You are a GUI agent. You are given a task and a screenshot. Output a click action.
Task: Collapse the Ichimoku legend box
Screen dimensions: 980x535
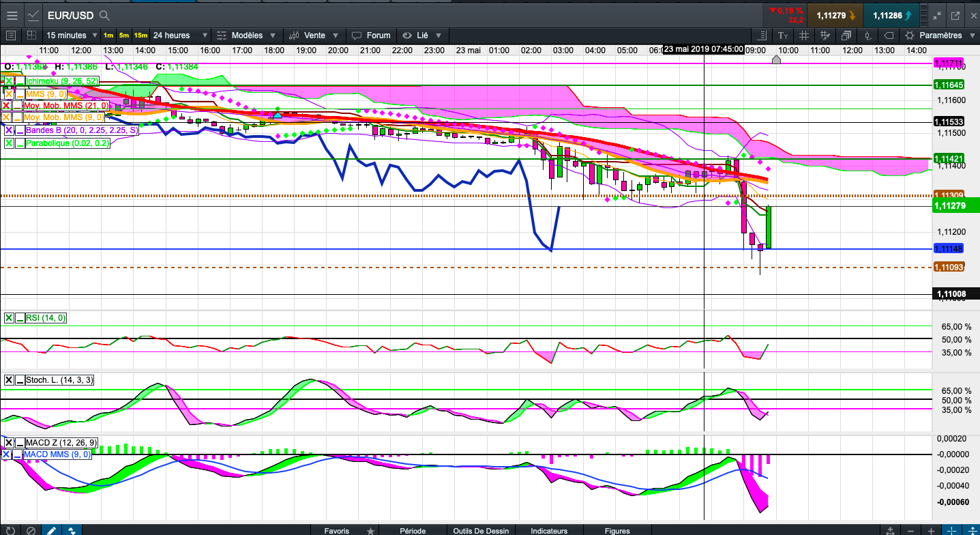[x=20, y=81]
